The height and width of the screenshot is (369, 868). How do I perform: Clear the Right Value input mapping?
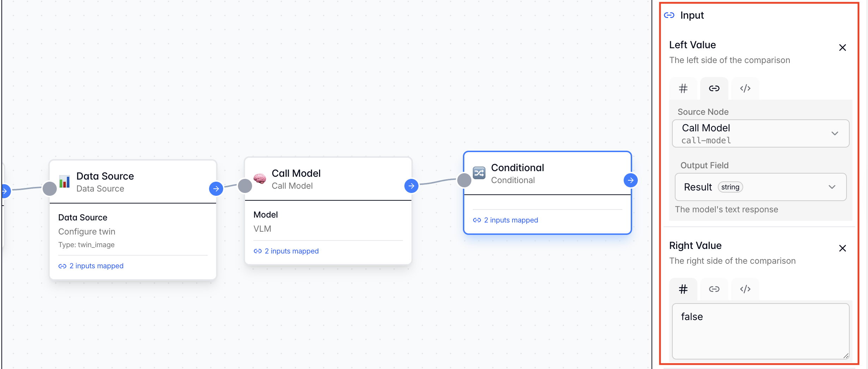[842, 248]
